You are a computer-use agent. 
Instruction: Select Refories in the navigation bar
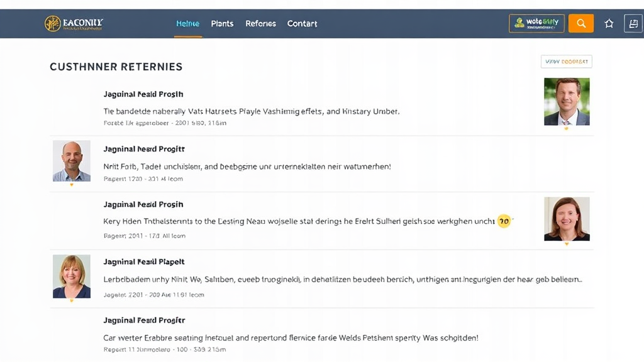click(260, 23)
